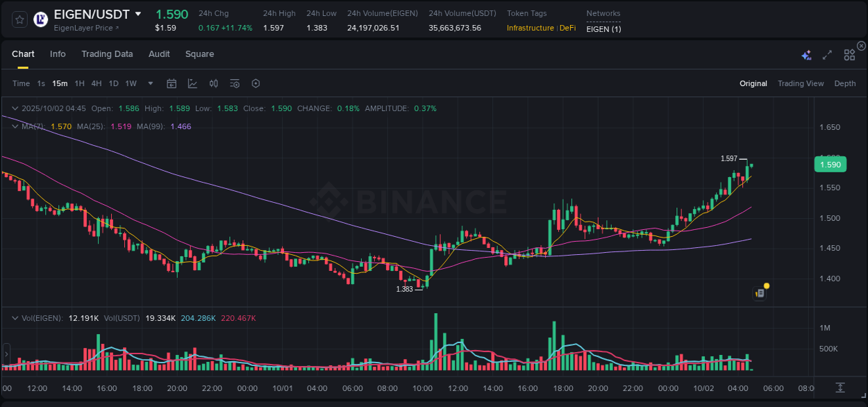Open the chart settings hexagon icon
Viewport: 868px width, 407px height.
point(256,83)
